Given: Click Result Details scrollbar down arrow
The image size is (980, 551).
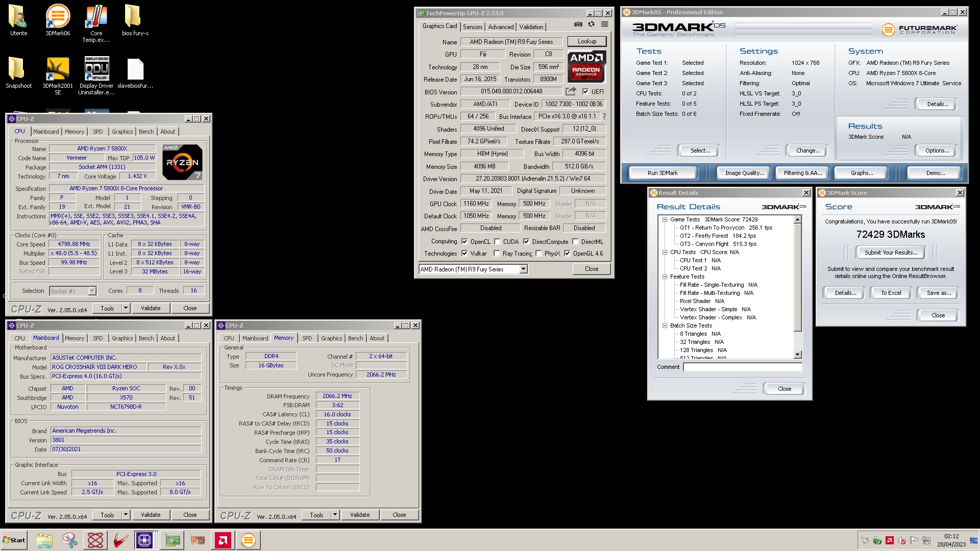Looking at the screenshot, I should click(798, 355).
